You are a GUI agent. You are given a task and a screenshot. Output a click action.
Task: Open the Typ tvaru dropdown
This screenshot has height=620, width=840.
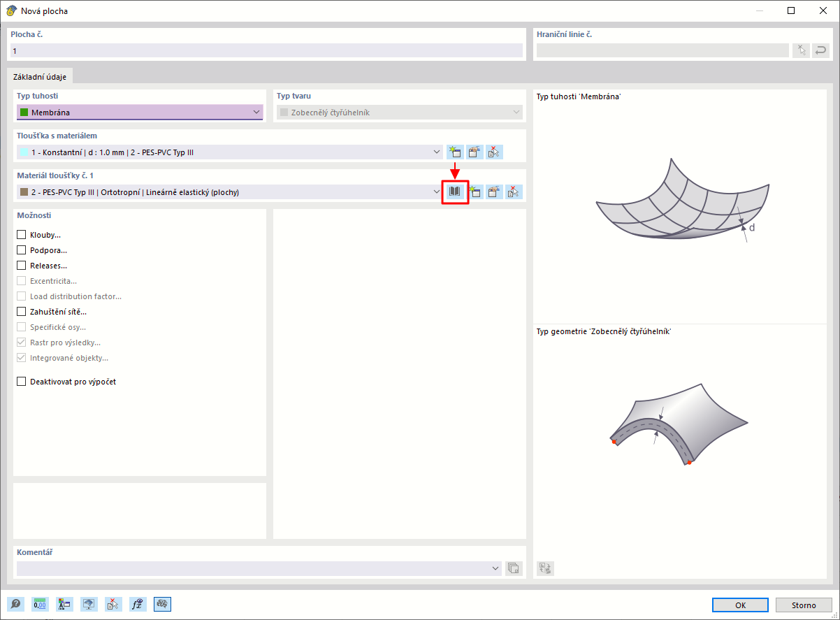pos(400,113)
